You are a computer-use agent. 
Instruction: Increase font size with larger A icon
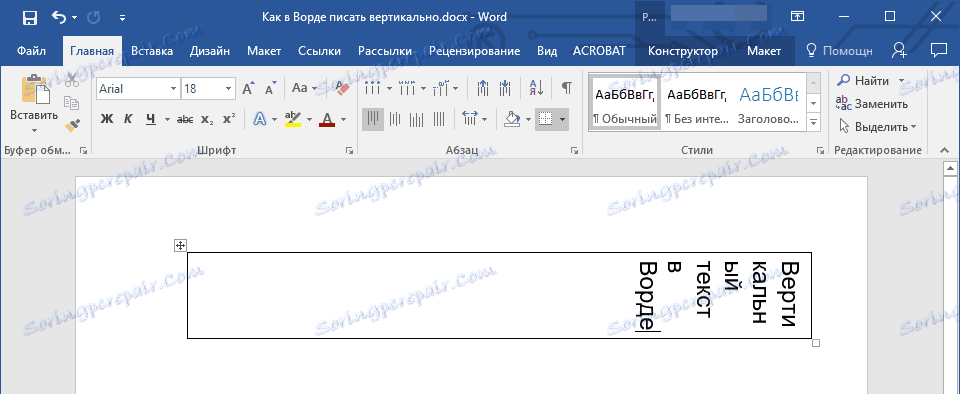pos(248,89)
